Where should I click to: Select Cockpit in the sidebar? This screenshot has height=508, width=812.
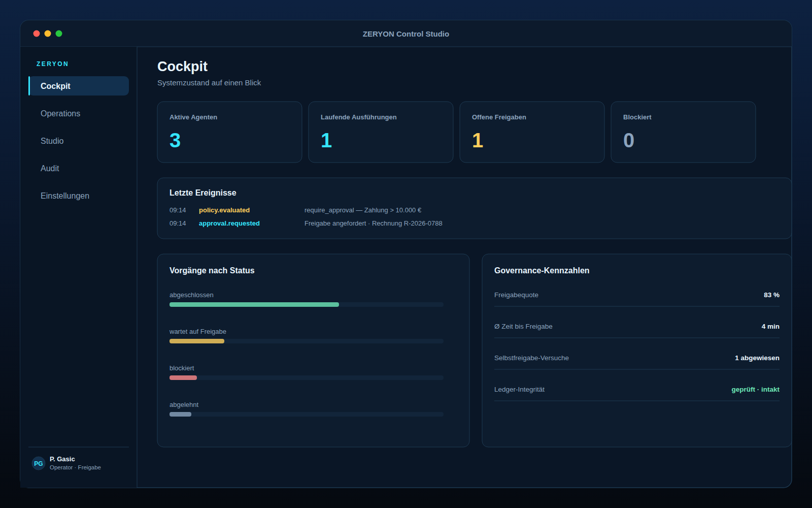coord(79,86)
